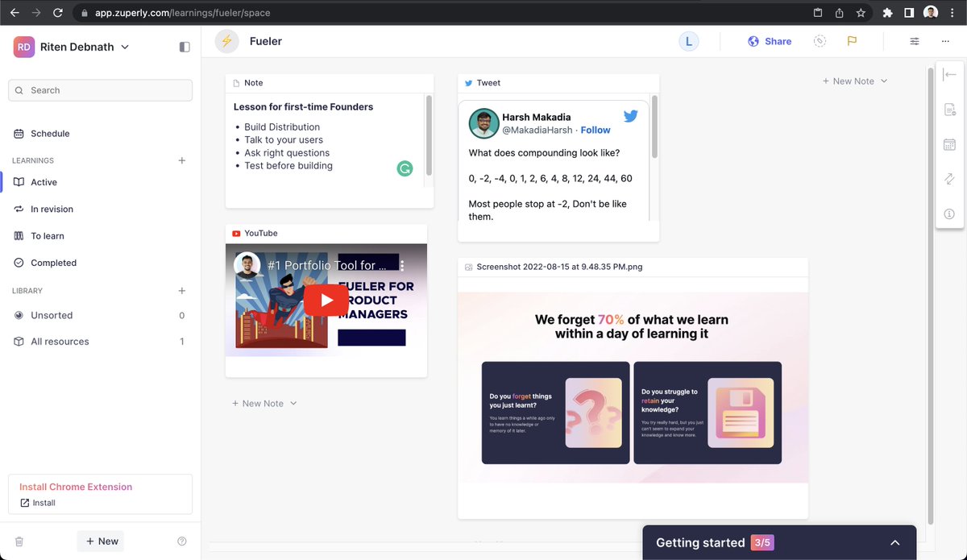
Task: Click the YouTube channel avatar
Action: pos(247,265)
